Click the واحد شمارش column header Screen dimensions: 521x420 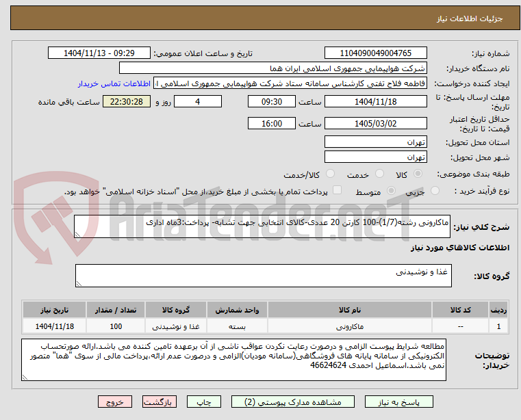point(237,310)
